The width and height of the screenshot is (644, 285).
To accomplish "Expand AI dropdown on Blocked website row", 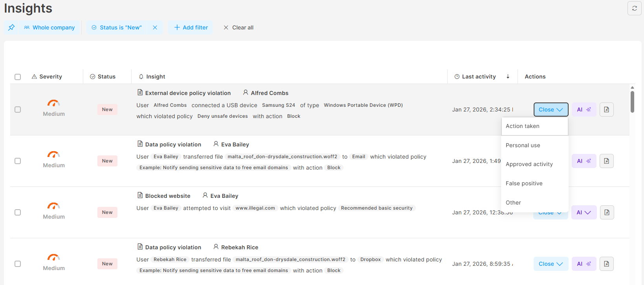I will [x=584, y=212].
